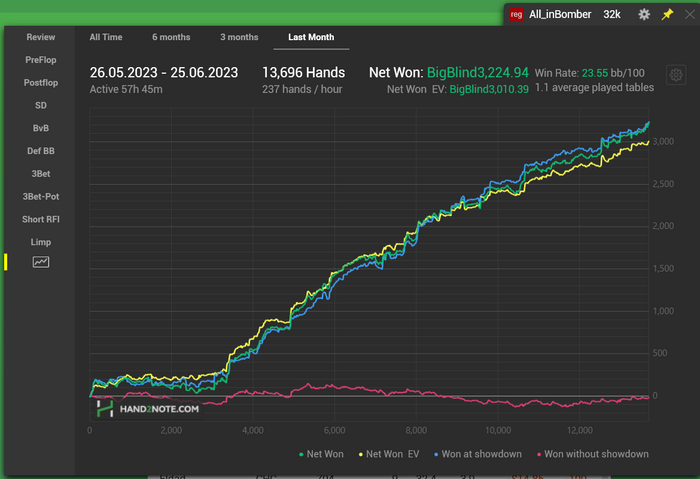This screenshot has width=700, height=479.
Task: Toggle the Net Won EV legend series
Action: pos(389,454)
